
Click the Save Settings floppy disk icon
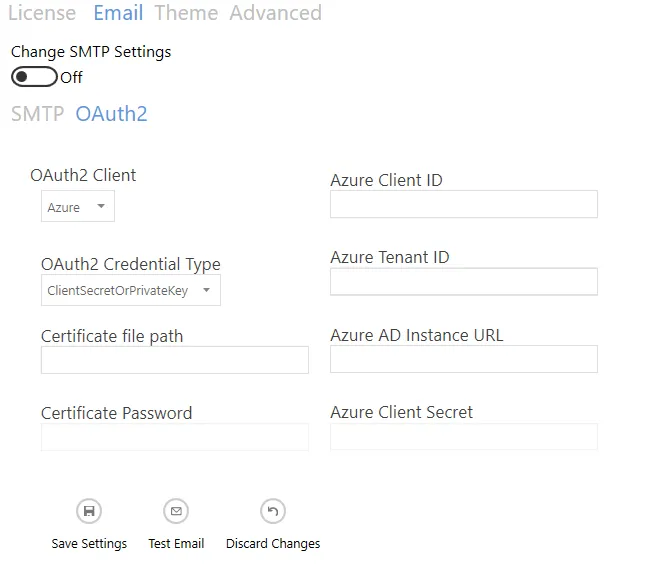pyautogui.click(x=89, y=511)
